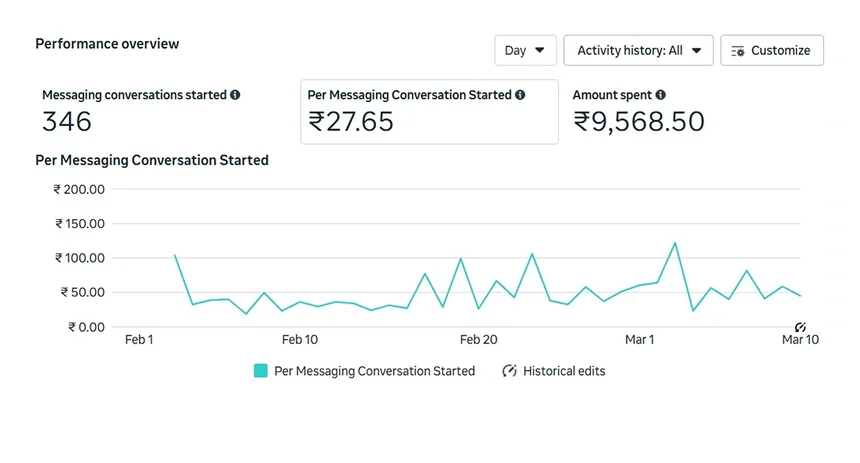Select the Amount spent metric

click(638, 112)
